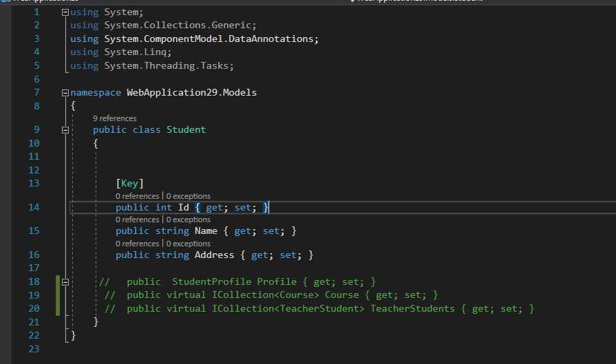Click 'get' accessor in the Id line
The image size is (616, 364).
tap(215, 207)
